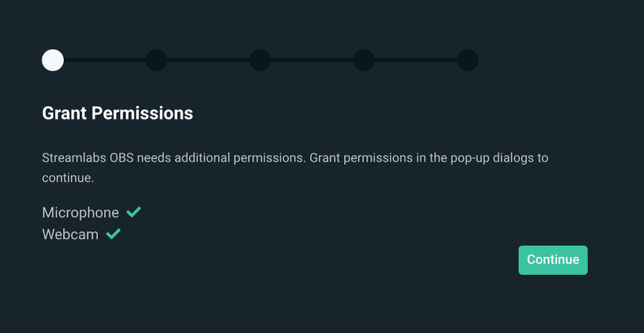Viewport: 644px width, 333px height.
Task: Click progress line between fourth and fifth dots
Action: pyautogui.click(x=415, y=60)
